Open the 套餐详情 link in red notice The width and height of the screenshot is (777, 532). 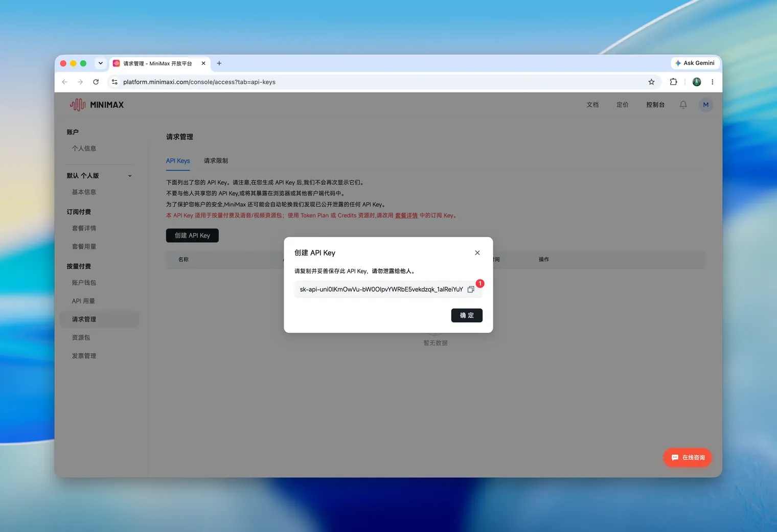click(406, 216)
